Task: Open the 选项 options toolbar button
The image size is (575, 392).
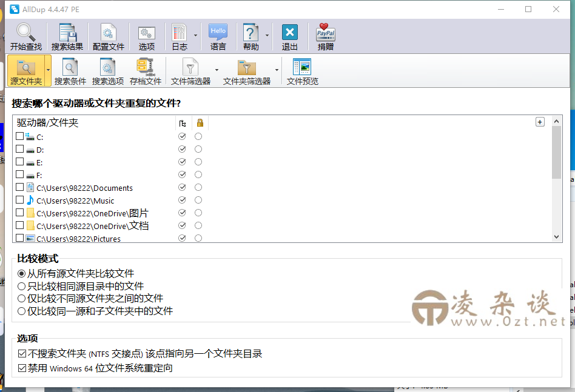Action: pos(146,36)
